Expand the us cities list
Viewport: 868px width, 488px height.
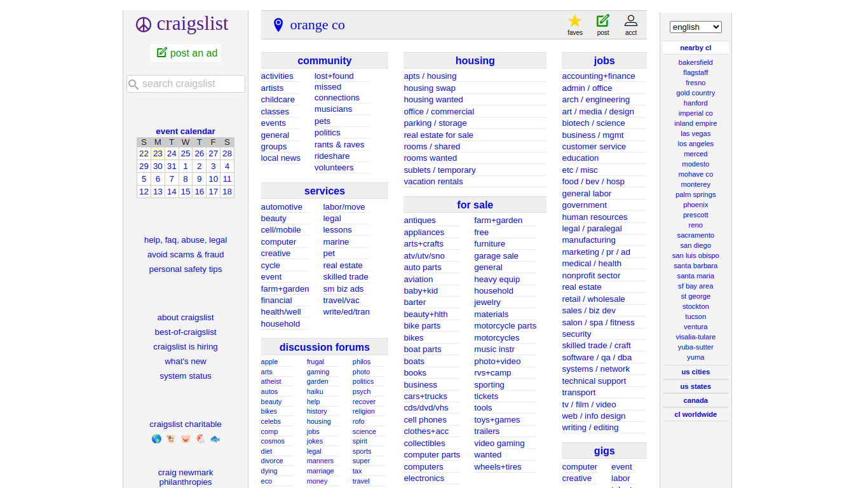tap(696, 372)
